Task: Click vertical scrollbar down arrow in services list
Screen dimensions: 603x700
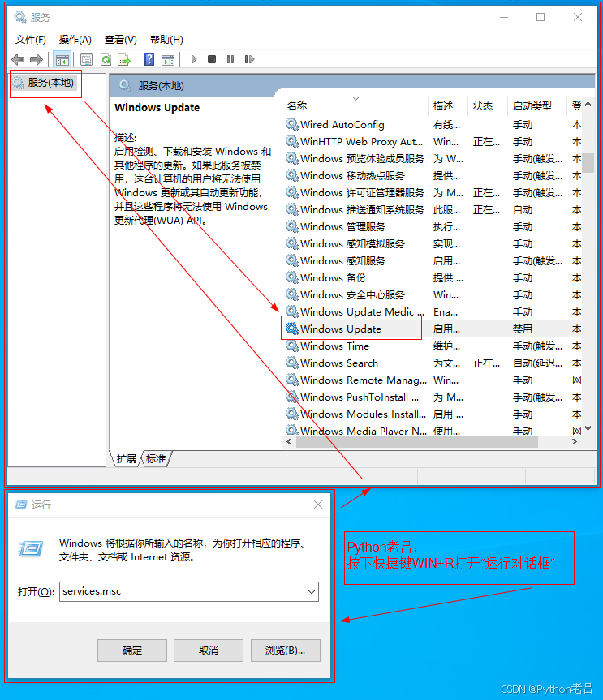Action: click(588, 428)
